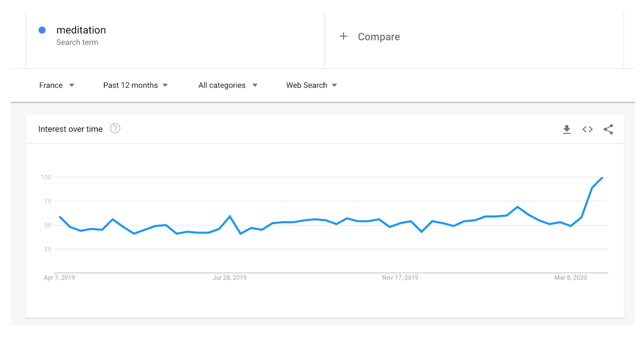Open the Past 12 months time range
The width and height of the screenshot is (644, 362).
click(x=136, y=85)
